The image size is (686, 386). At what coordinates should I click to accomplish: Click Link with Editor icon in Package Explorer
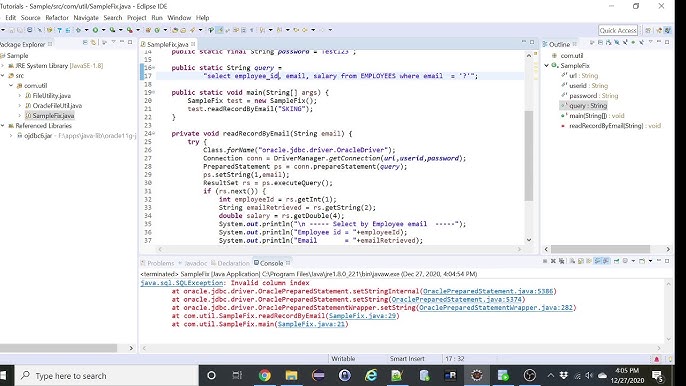click(x=93, y=42)
